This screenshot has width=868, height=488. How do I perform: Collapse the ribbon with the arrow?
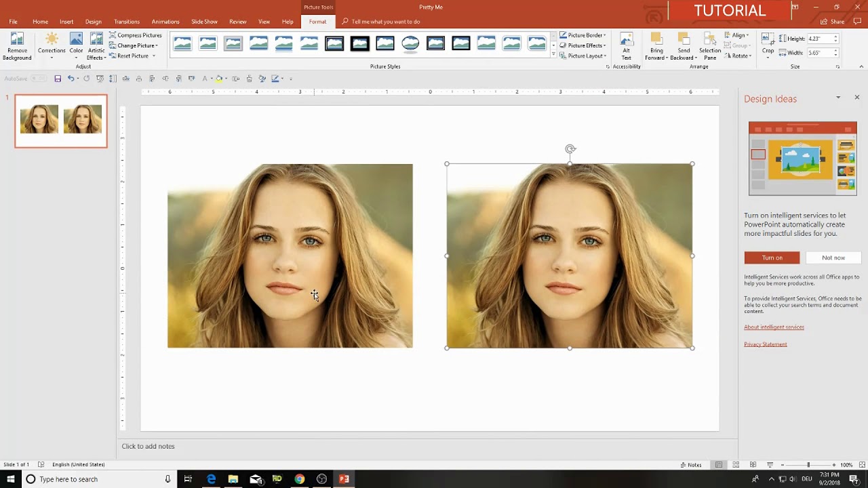tap(861, 66)
